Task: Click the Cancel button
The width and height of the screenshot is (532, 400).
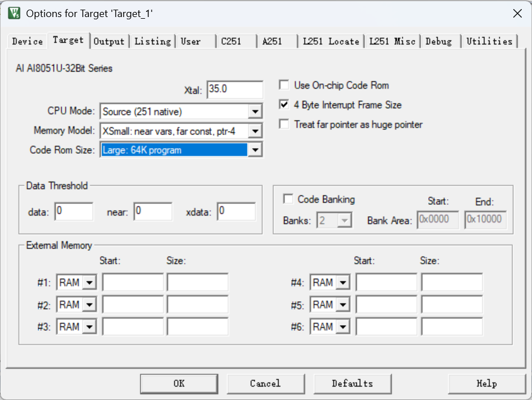Action: 265,384
